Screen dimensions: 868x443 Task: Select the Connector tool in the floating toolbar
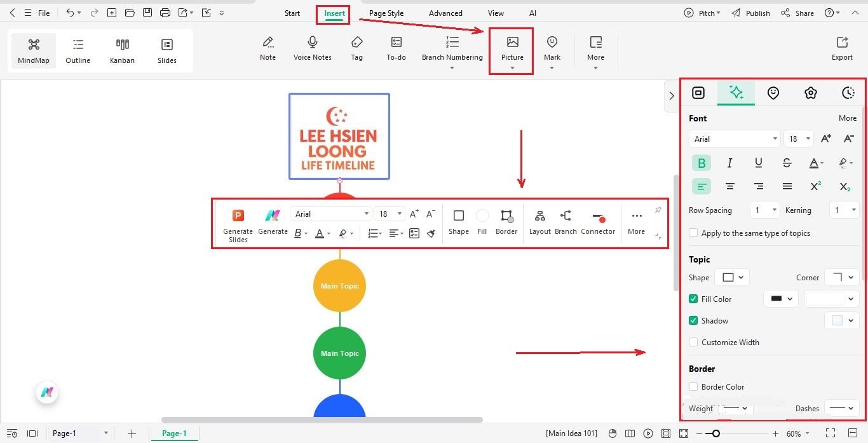coord(598,222)
